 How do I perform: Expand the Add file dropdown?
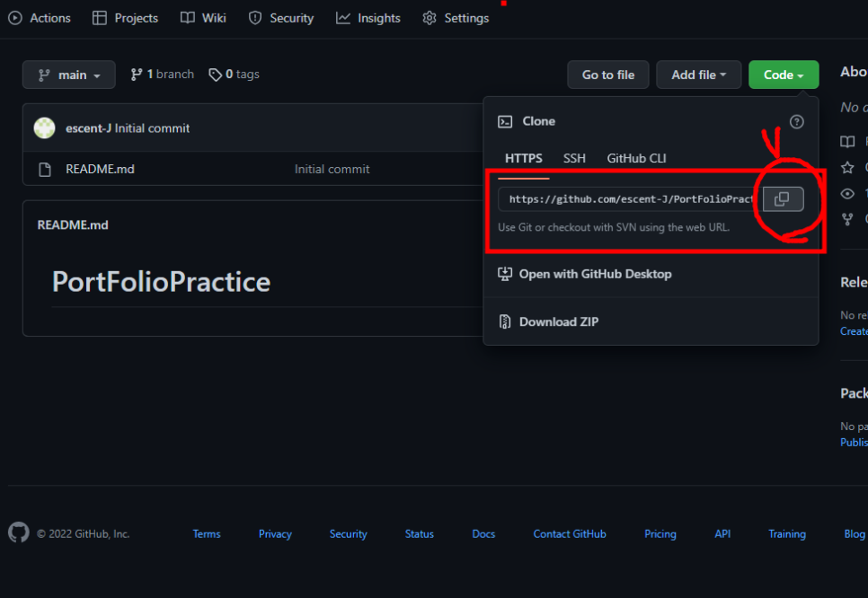698,75
